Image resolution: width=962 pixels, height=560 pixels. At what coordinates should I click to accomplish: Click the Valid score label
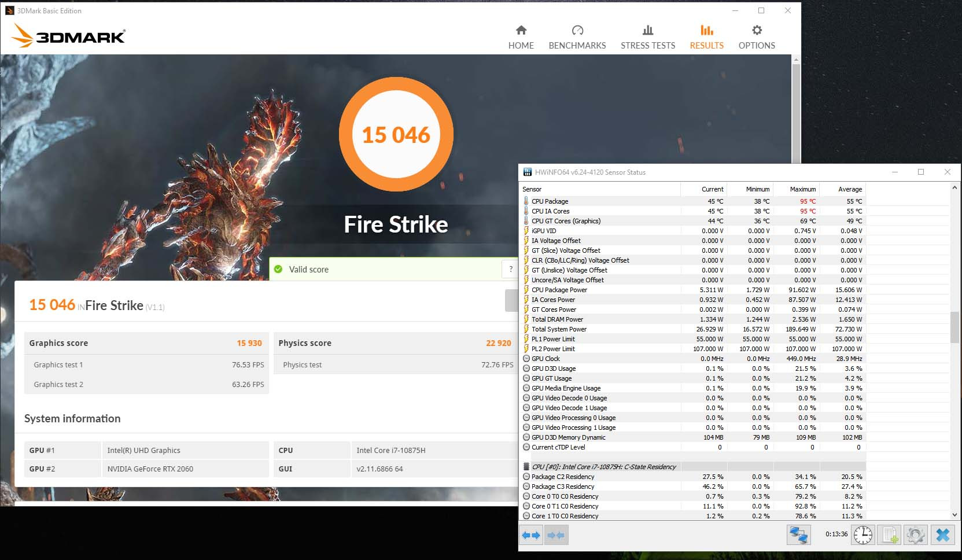click(x=309, y=269)
